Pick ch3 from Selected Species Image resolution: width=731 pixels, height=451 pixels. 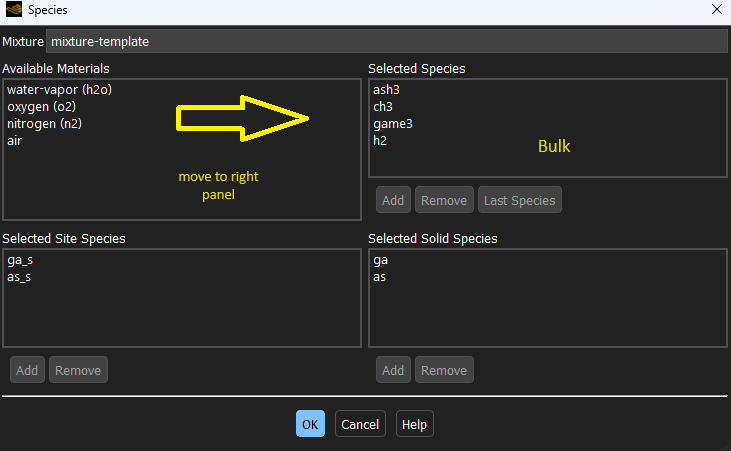point(384,107)
